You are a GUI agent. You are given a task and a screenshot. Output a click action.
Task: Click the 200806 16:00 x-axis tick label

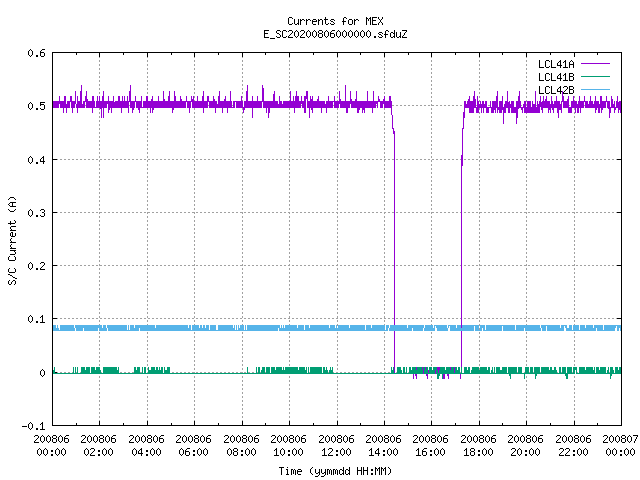click(x=431, y=446)
